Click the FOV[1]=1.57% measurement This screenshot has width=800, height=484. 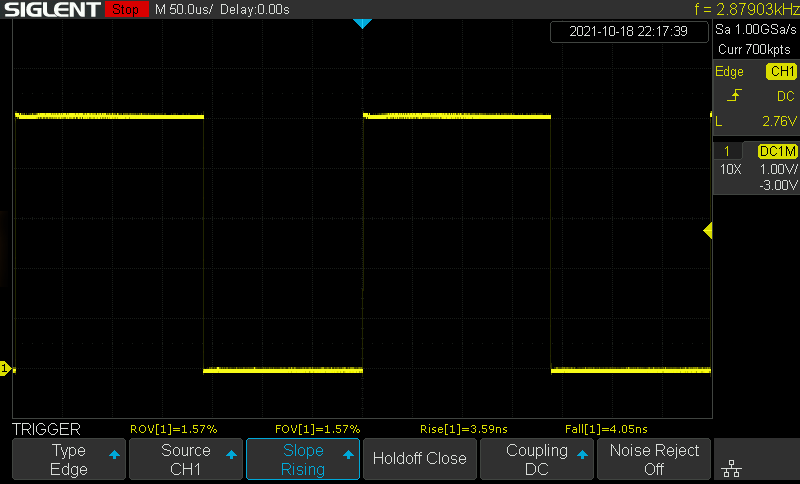click(317, 429)
